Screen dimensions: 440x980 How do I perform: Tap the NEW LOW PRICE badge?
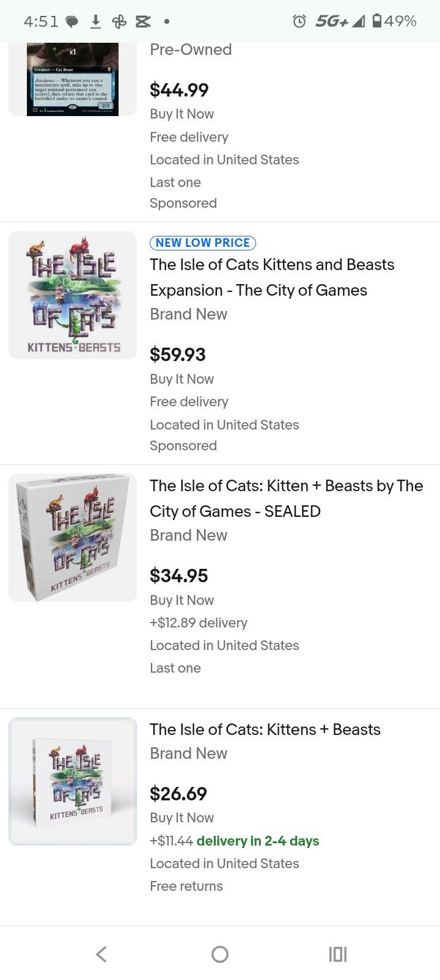[203, 243]
